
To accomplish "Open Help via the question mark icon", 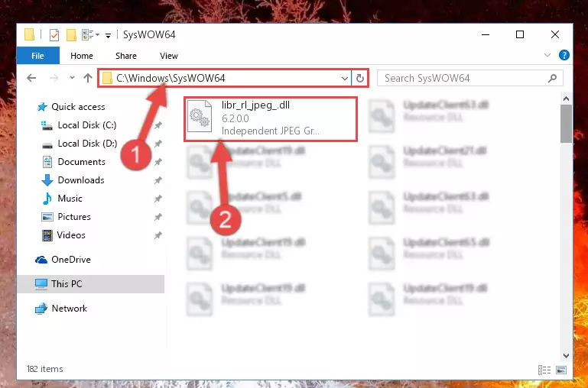I will (564, 56).
